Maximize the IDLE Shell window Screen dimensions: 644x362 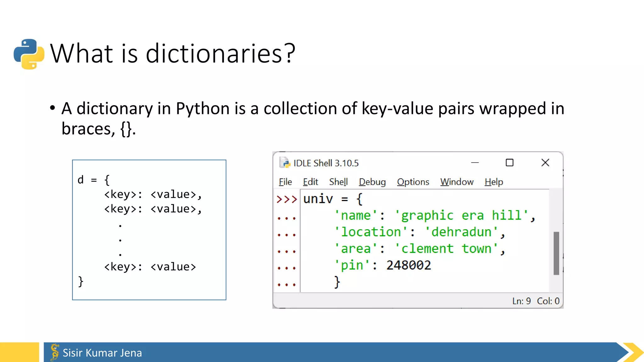pyautogui.click(x=509, y=162)
